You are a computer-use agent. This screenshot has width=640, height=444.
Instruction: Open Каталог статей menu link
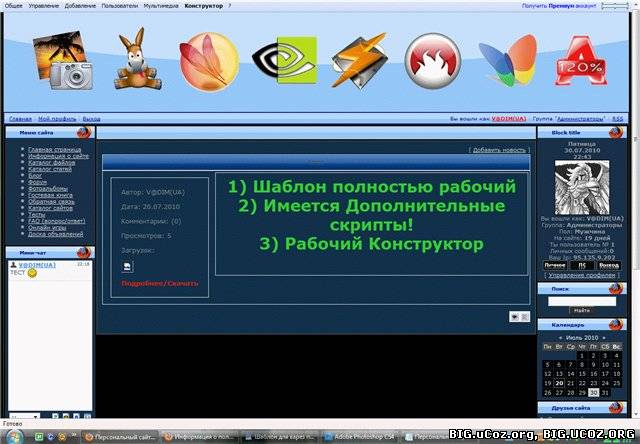(50, 169)
